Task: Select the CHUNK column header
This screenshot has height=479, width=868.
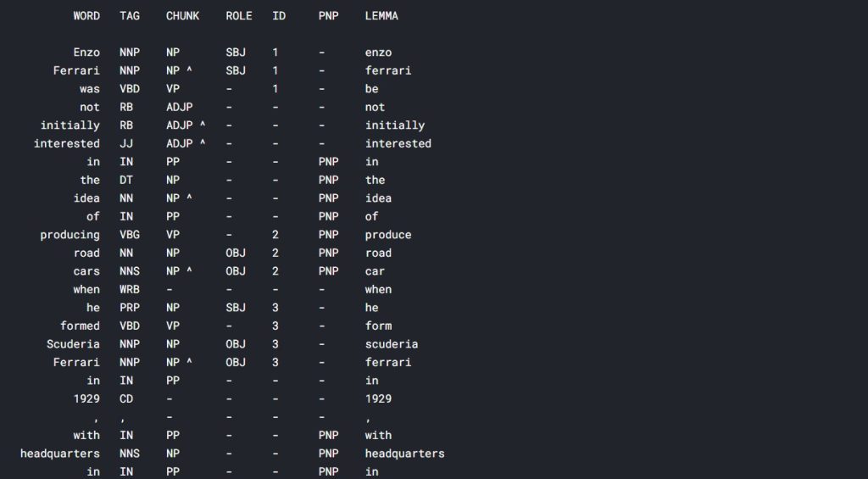Action: coord(183,16)
